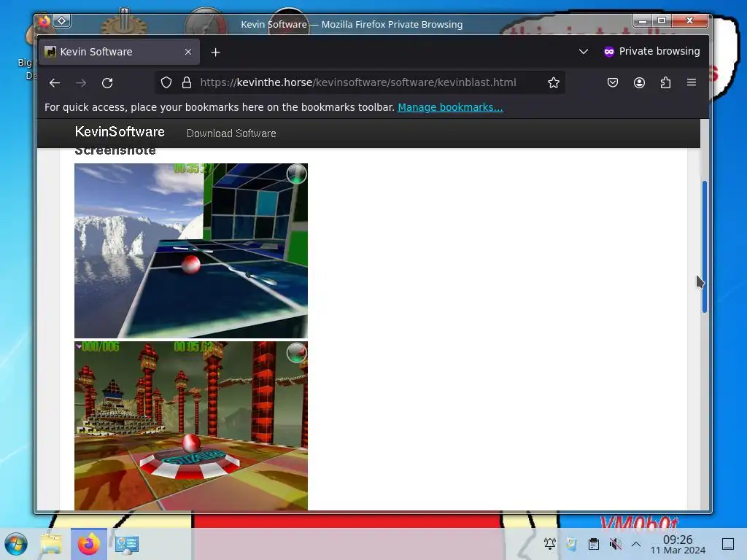This screenshot has width=747, height=560.
Task: Bookmark this page with the star
Action: (553, 82)
